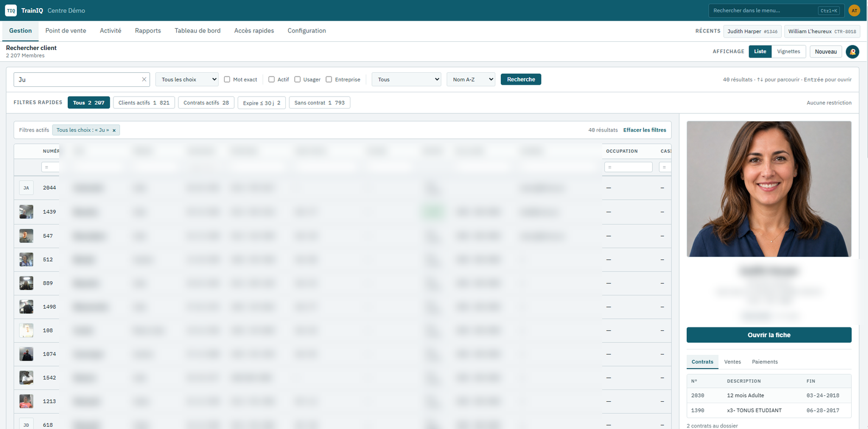Screen dimensions: 868x429
Task: Click the photo thumbnail of member 512
Action: coord(26,260)
